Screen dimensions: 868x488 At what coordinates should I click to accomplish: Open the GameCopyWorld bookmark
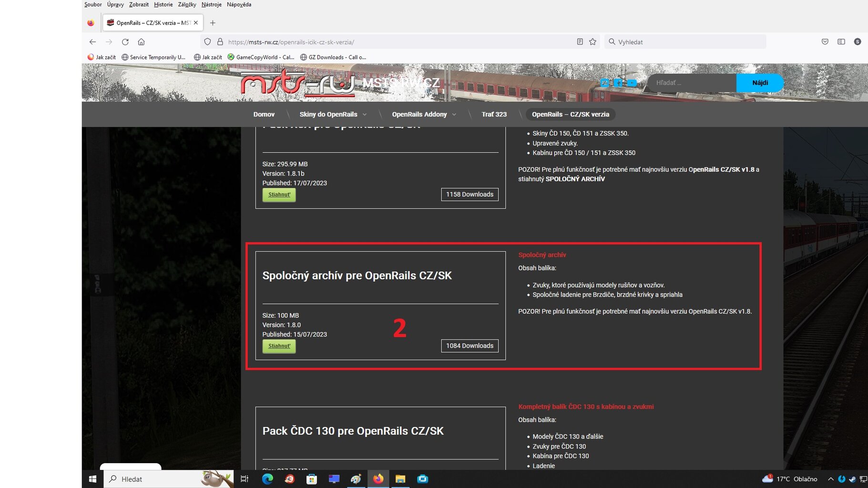[261, 57]
